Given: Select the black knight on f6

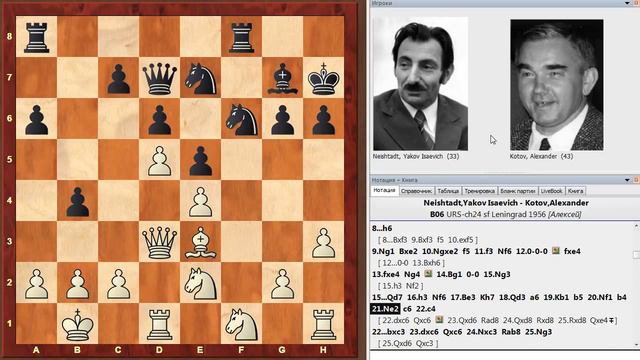Looking at the screenshot, I should [x=241, y=119].
